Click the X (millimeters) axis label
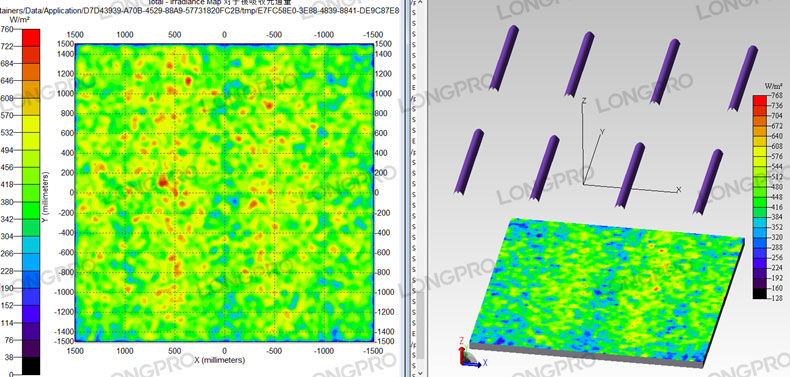 (220, 360)
